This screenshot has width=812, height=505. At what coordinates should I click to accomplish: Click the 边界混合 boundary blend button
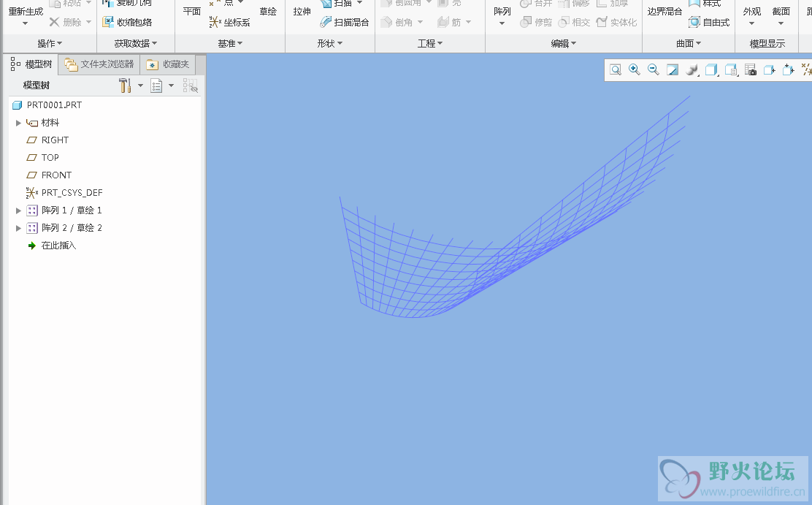[x=664, y=12]
